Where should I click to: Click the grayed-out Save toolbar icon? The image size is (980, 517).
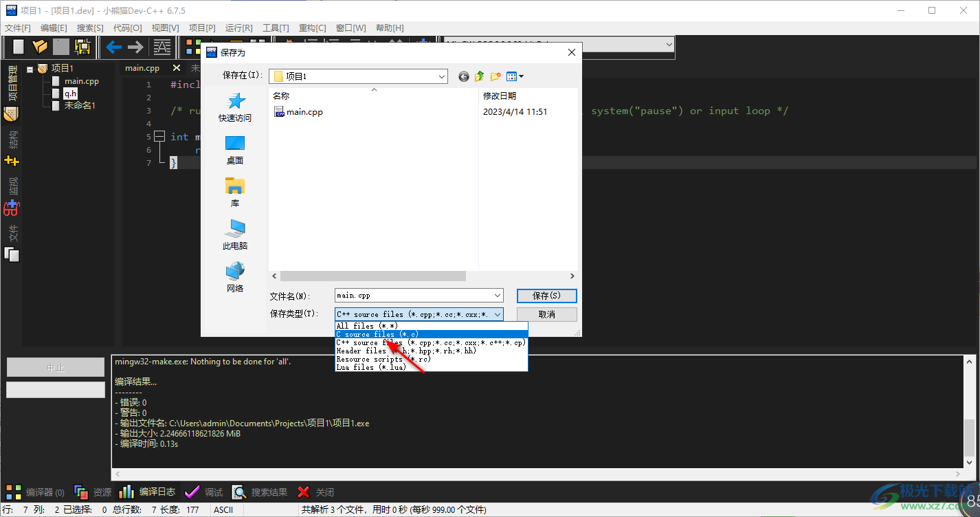click(x=61, y=47)
